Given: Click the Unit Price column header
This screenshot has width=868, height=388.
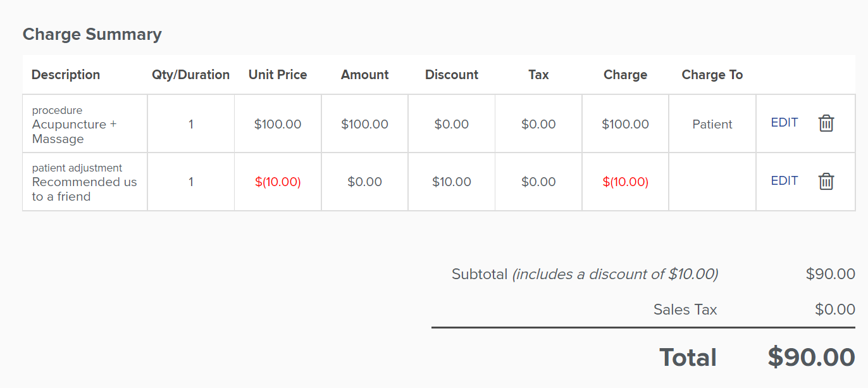Looking at the screenshot, I should 278,75.
